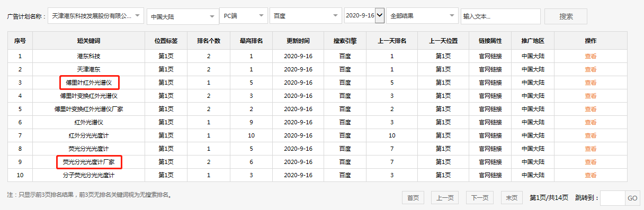Select keyword cell 傅里叶红外光谱仪
Screen dimensions: 644x210
[x=88, y=83]
